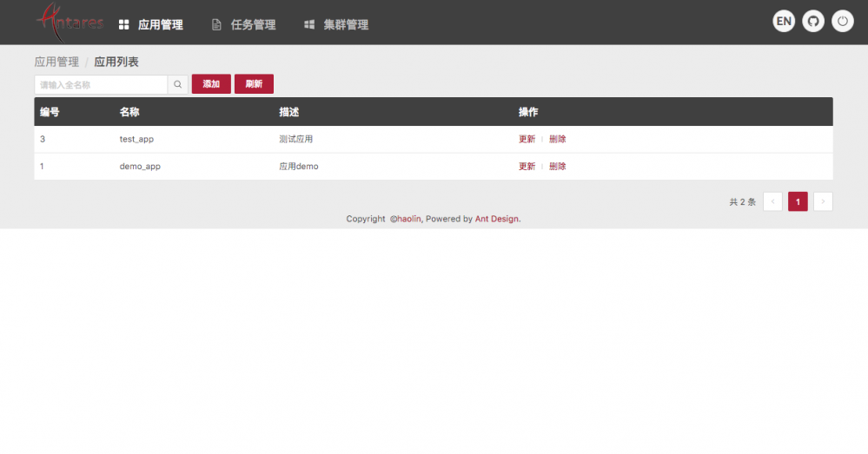Click 删除 for test_app
The image size is (868, 454).
pyautogui.click(x=557, y=140)
